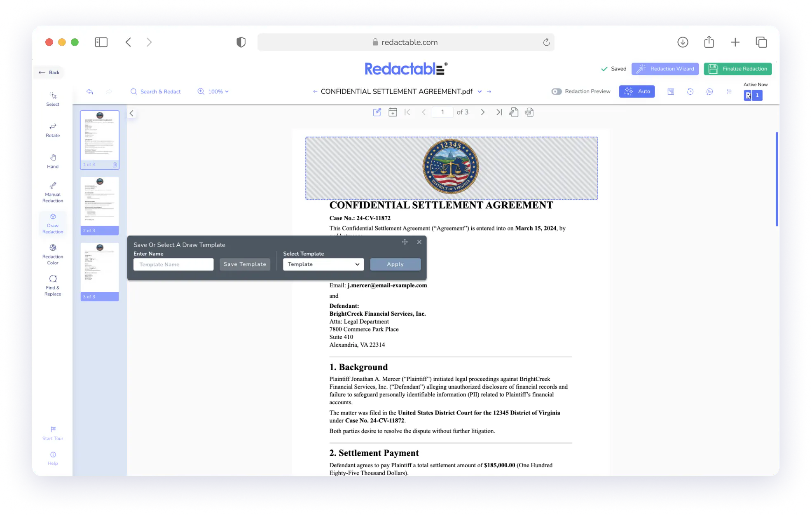
Task: Click the Back link
Action: [x=49, y=72]
